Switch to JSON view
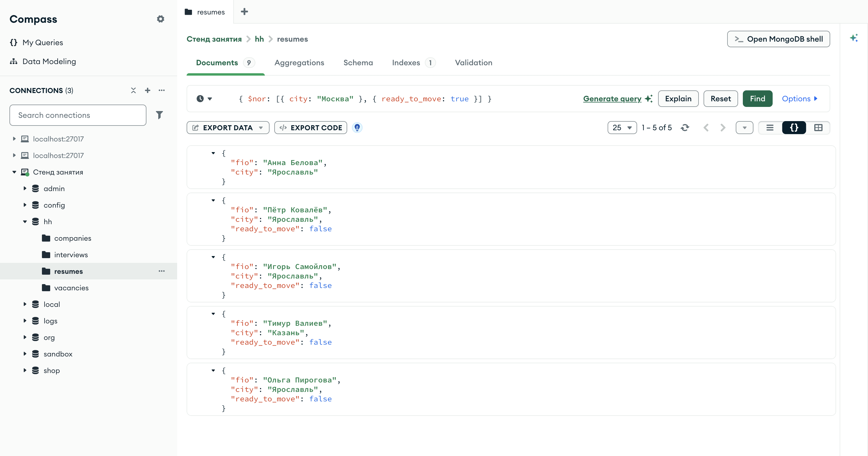The width and height of the screenshot is (868, 456). [x=794, y=128]
